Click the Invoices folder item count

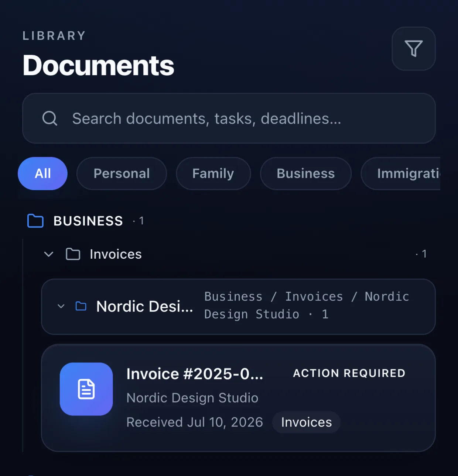pos(421,254)
